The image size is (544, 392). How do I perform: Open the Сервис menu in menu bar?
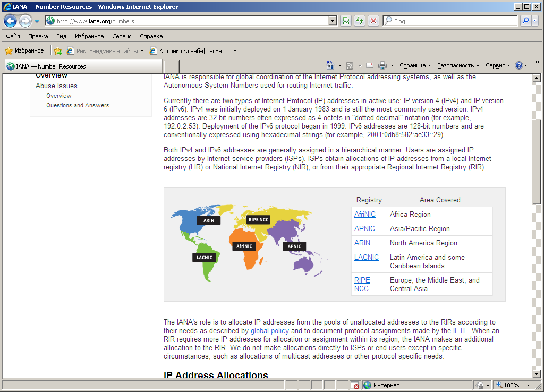click(x=122, y=36)
